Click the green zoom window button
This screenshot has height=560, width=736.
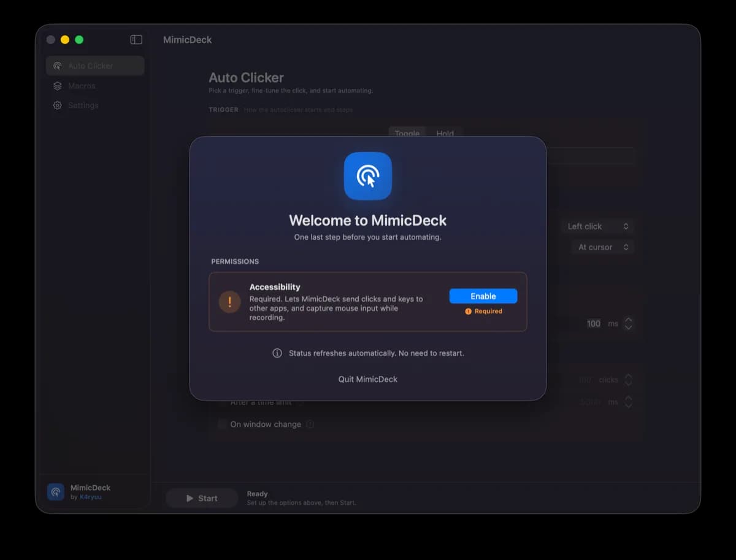(79, 40)
